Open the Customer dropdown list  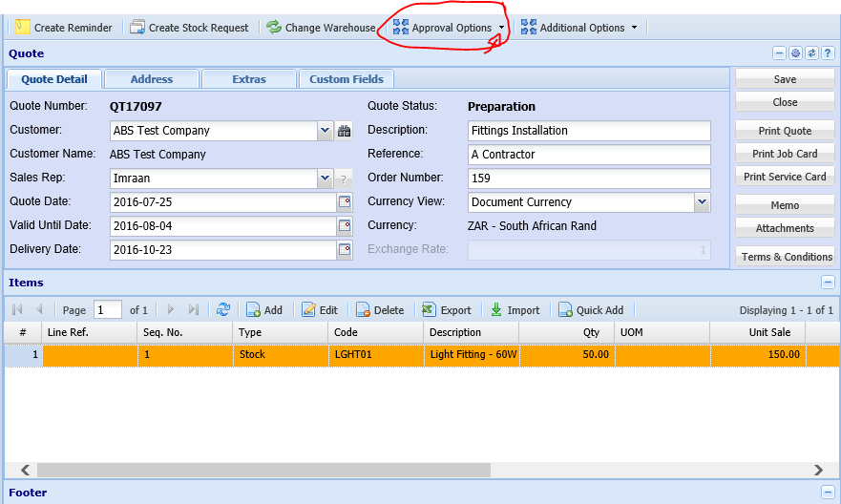click(325, 131)
